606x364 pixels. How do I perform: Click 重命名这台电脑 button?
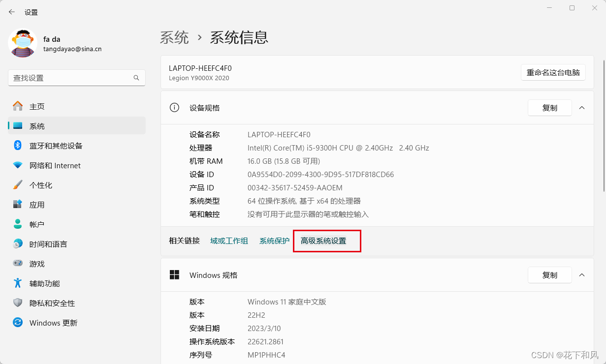[x=553, y=72]
